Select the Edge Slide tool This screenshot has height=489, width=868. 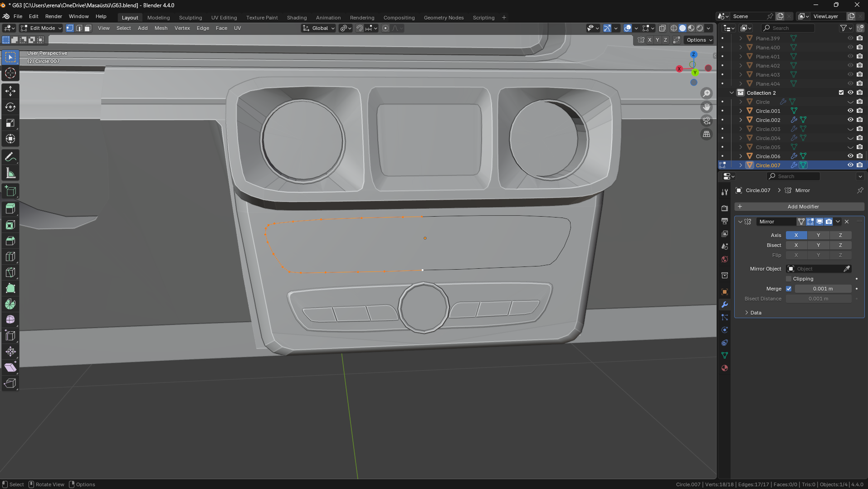(10, 336)
